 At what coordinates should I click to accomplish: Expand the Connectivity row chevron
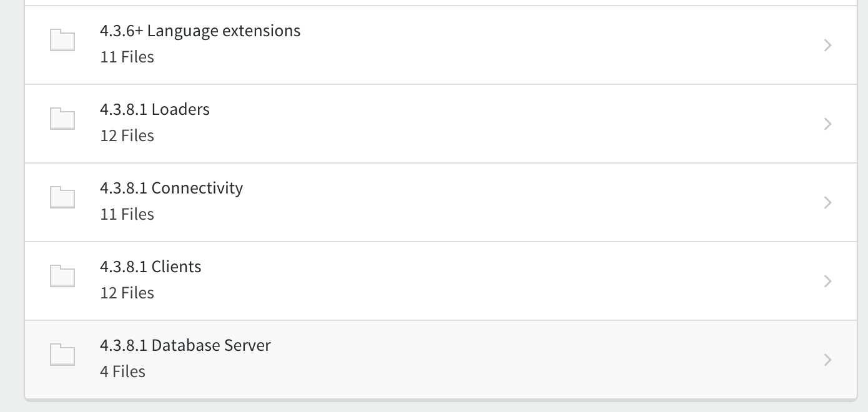[x=828, y=202]
